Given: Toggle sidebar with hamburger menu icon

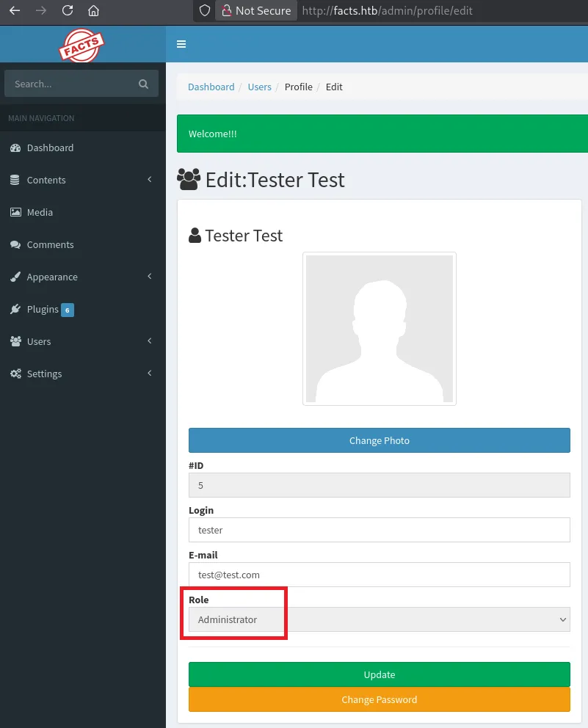Looking at the screenshot, I should (181, 44).
